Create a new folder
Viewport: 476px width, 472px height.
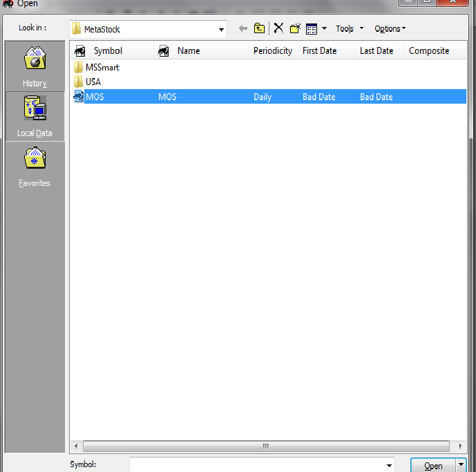295,28
